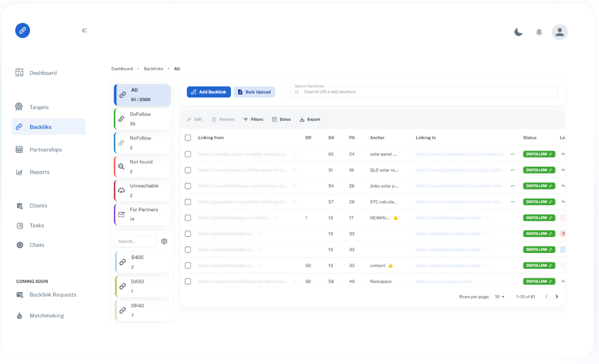Tick the checkbox on the Rackspace backlink row
599x364 pixels.
pos(187,281)
